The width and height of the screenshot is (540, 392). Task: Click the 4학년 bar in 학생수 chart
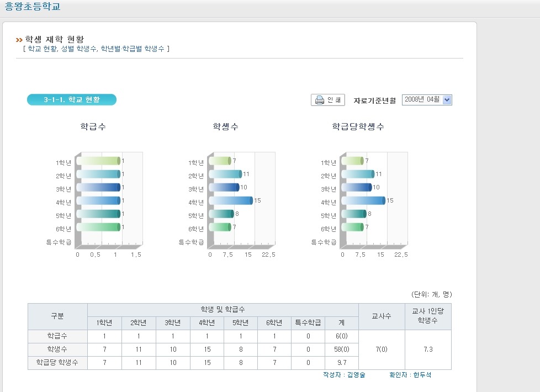tap(231, 200)
